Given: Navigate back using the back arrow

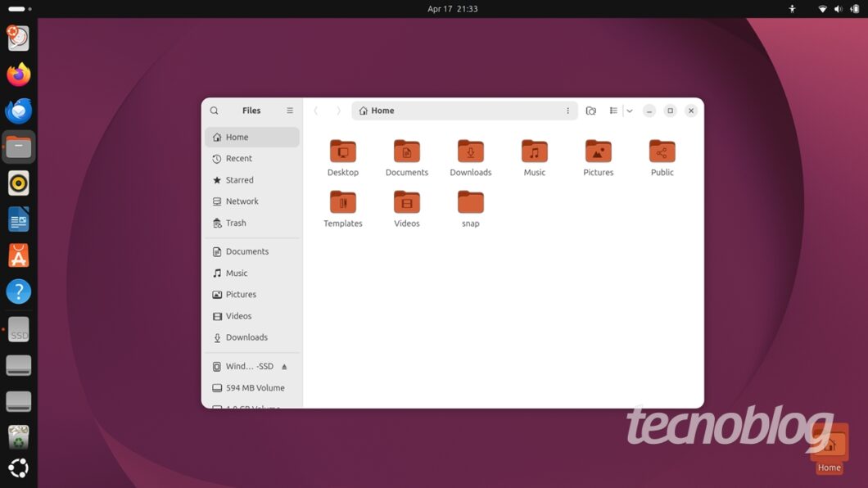Looking at the screenshot, I should [x=315, y=110].
